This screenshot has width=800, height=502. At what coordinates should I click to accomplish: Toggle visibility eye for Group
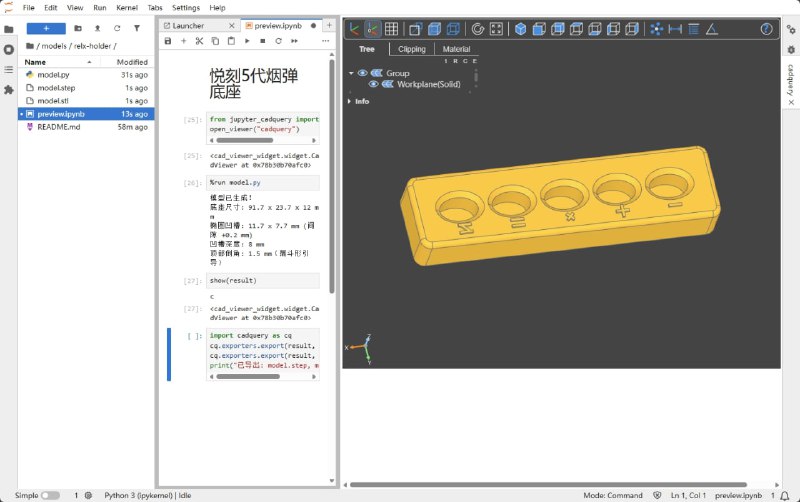[x=362, y=73]
